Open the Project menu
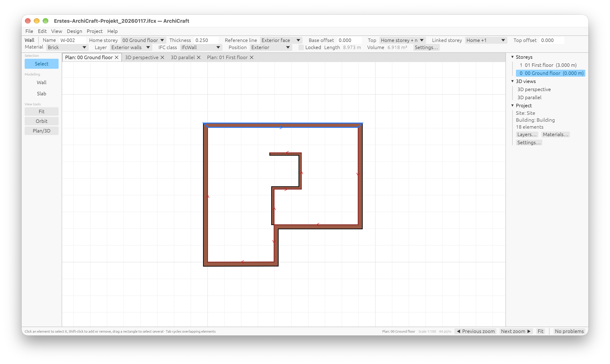610x364 pixels. (x=94, y=31)
